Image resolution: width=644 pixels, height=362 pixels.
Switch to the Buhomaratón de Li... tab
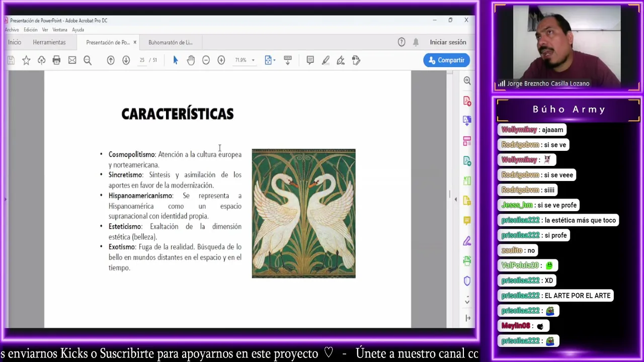[x=171, y=42]
